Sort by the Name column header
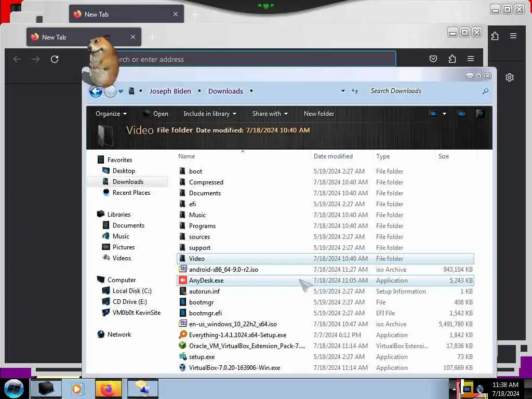This screenshot has height=399, width=532. tap(187, 156)
